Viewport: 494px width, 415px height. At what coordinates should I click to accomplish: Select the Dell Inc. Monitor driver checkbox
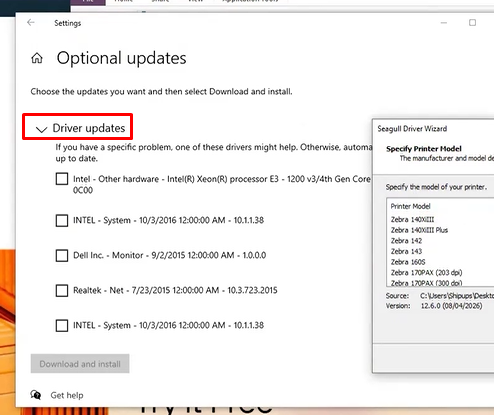pos(62,255)
